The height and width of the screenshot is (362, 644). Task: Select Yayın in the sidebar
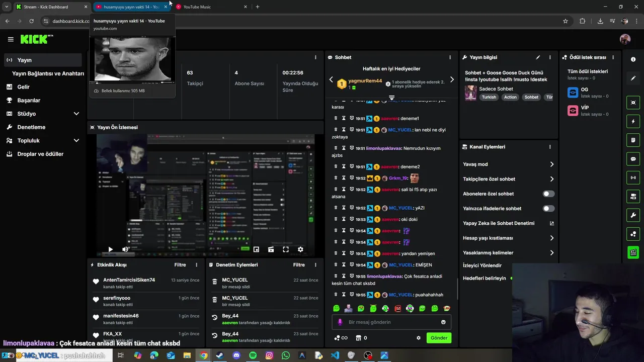(43, 60)
